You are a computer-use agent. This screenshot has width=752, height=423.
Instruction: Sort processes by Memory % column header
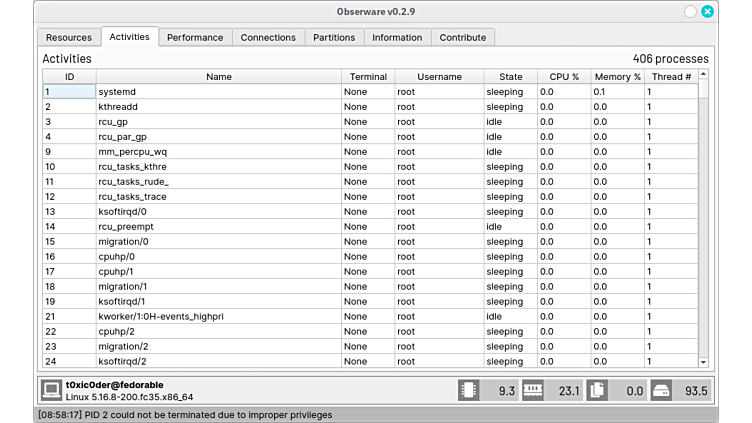pos(617,76)
